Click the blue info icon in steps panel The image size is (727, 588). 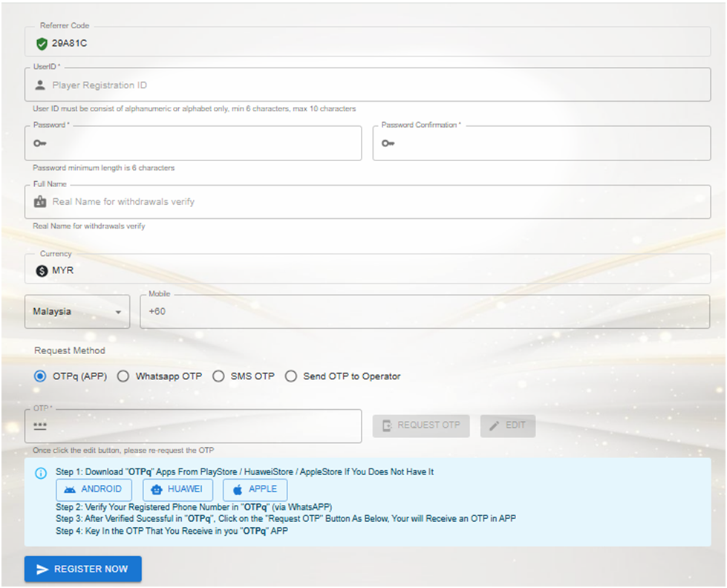pos(41,473)
